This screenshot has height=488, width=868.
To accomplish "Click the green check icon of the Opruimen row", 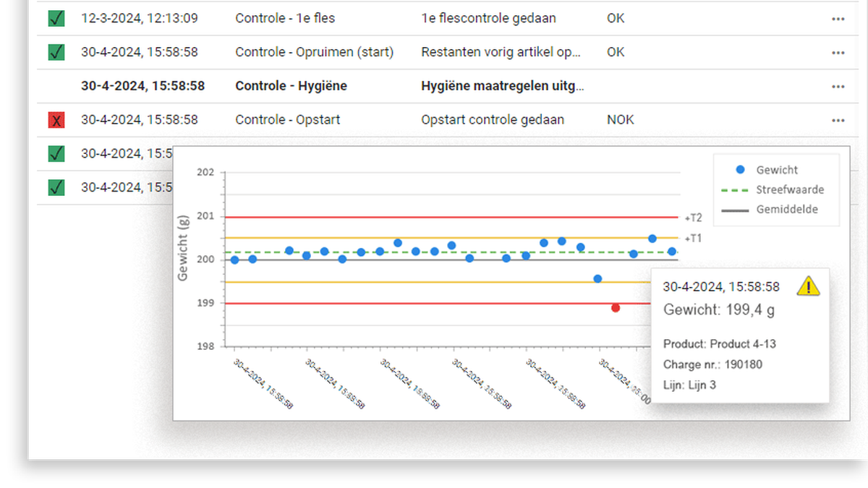I will point(56,52).
